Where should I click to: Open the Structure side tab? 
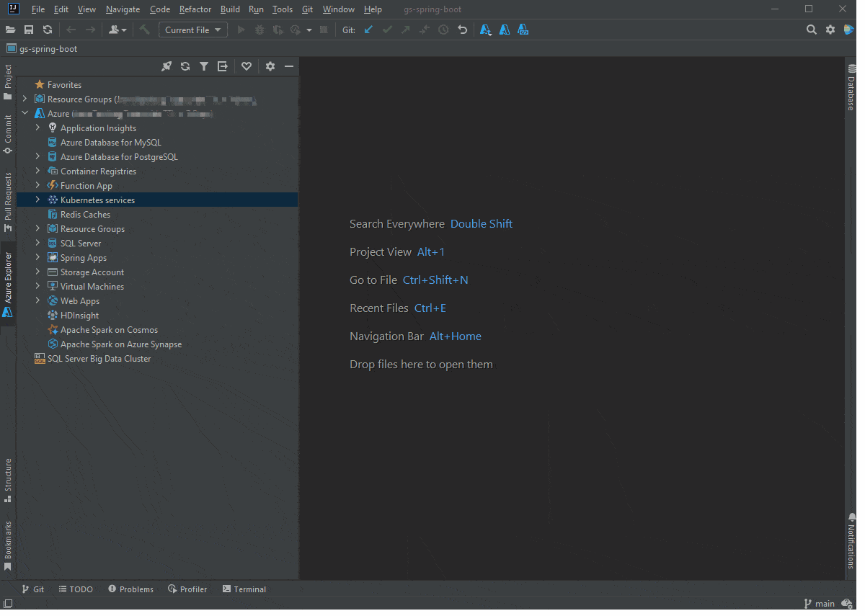click(x=8, y=480)
